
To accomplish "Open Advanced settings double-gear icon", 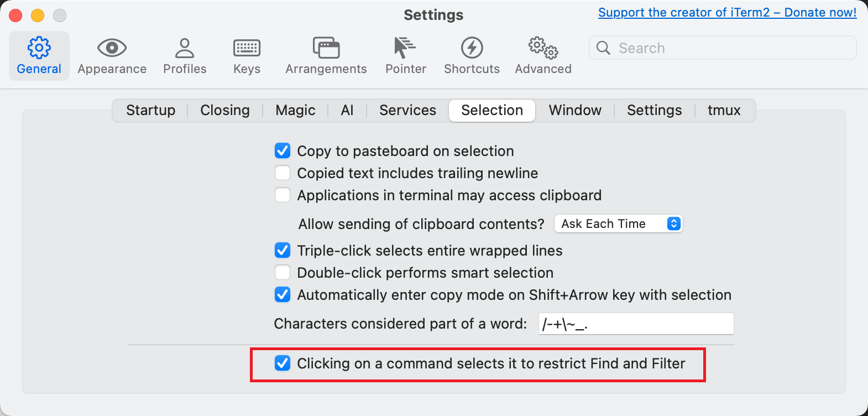I will click(x=543, y=48).
